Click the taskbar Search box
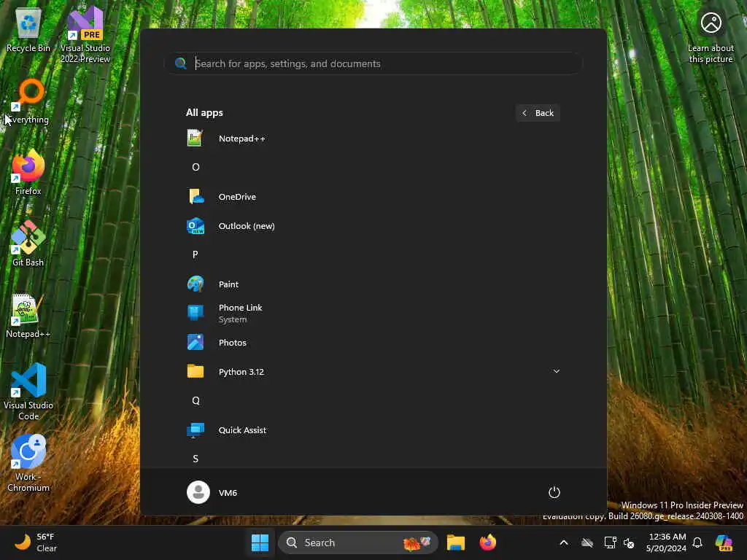 pos(357,542)
